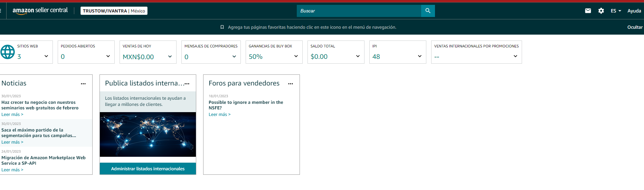Open the TRUSTOW/IVANTRA México account switcher
644x190 pixels.
114,11
